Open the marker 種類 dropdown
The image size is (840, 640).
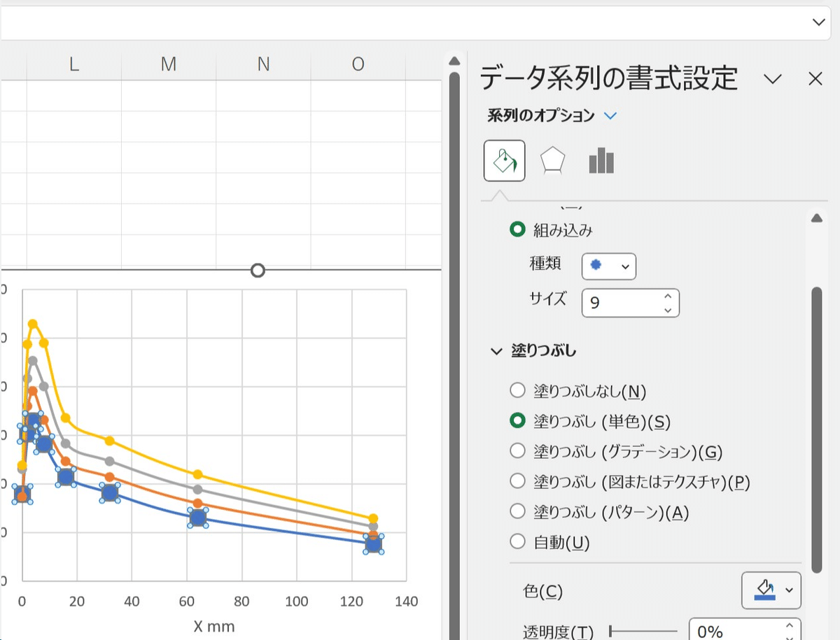click(609, 266)
